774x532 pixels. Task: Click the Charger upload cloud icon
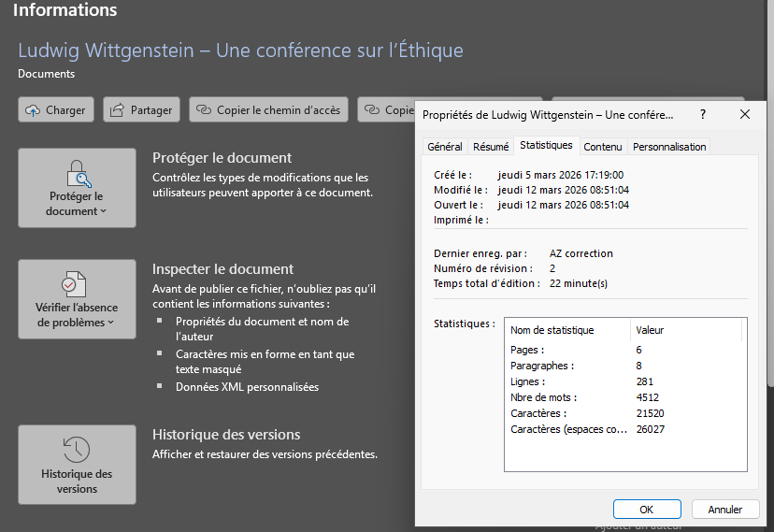[34, 110]
